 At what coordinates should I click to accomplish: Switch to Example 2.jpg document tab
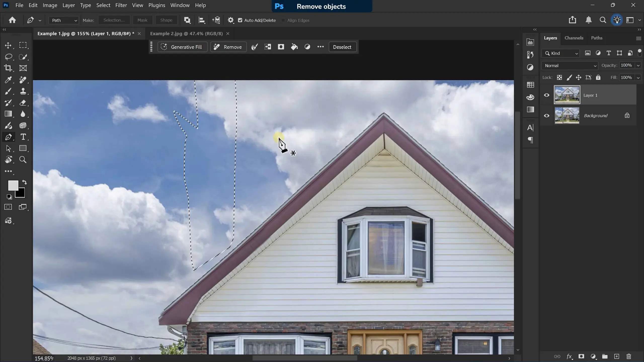[186, 33]
